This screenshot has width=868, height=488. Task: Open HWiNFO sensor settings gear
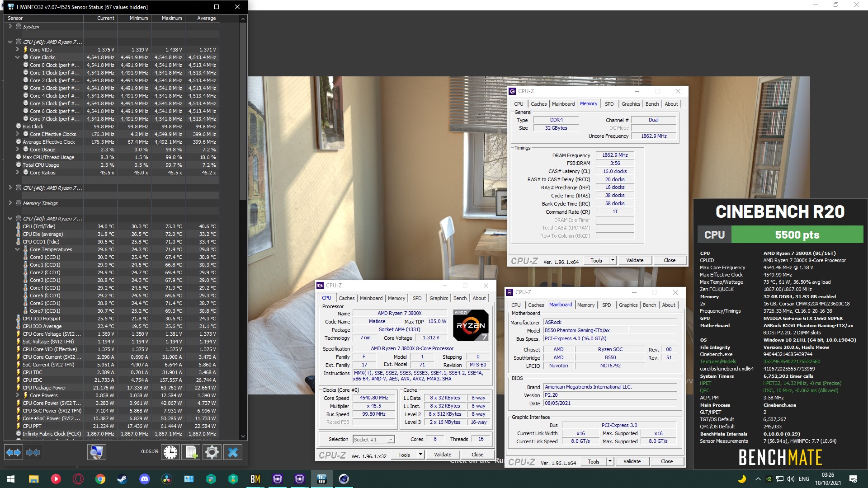pos(212,452)
